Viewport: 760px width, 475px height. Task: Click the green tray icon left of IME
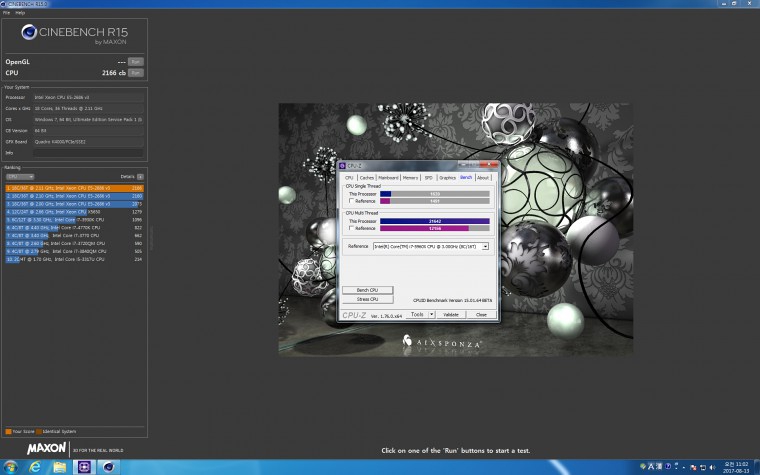pyautogui.click(x=643, y=466)
